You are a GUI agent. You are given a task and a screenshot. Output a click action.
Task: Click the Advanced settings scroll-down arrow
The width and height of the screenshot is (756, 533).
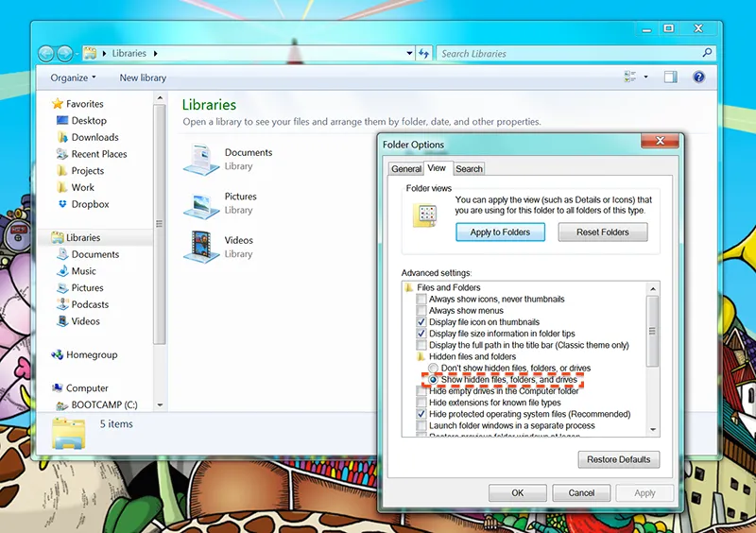pos(653,429)
